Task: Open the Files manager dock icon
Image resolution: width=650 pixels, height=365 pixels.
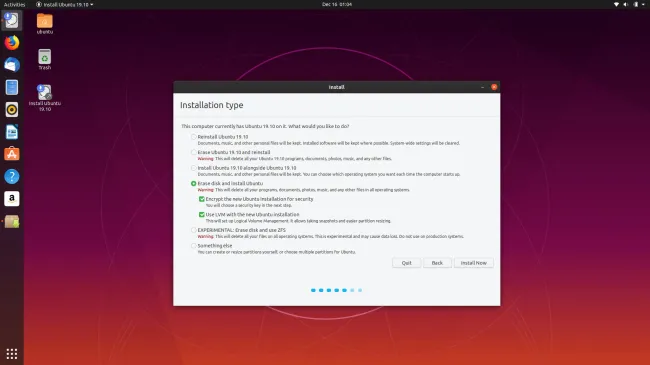Action: 12,88
